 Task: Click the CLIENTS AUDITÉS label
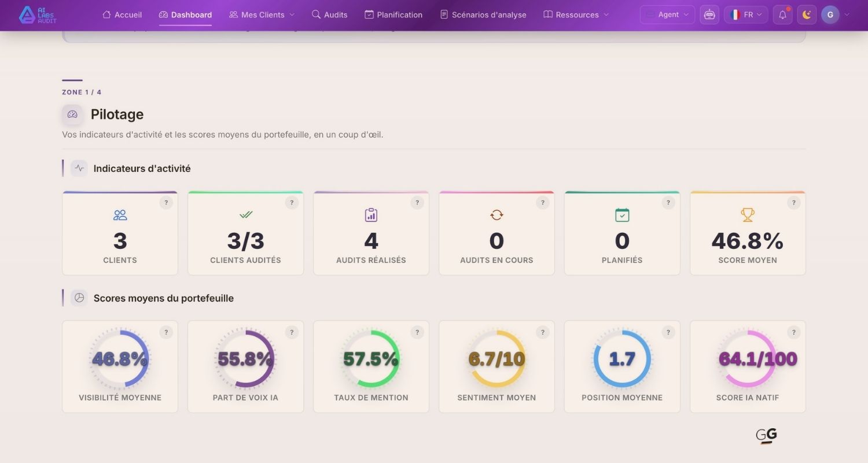click(x=245, y=260)
